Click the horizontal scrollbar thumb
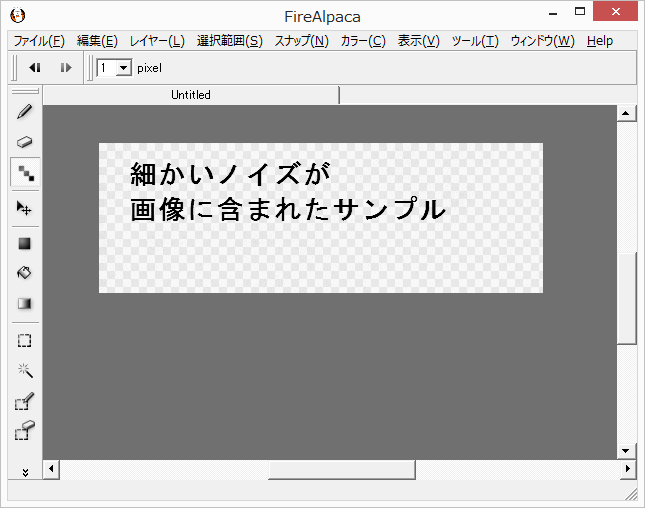The height and width of the screenshot is (508, 645). (342, 469)
